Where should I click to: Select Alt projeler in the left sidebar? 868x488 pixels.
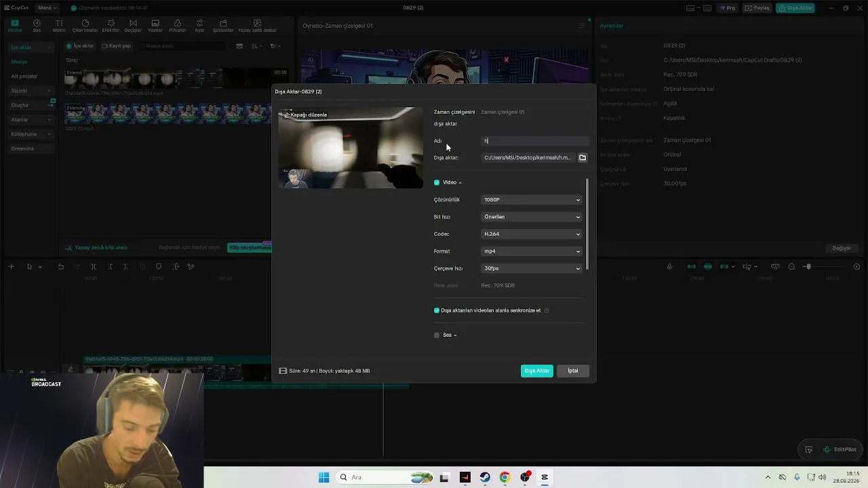(x=24, y=77)
